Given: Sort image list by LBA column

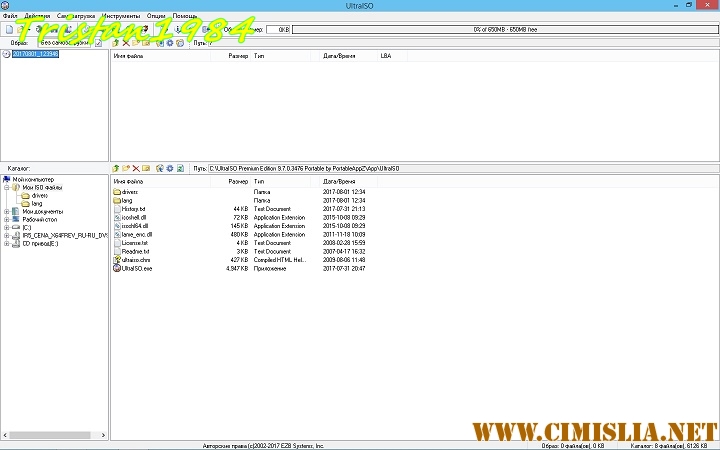Looking at the screenshot, I should [x=392, y=56].
